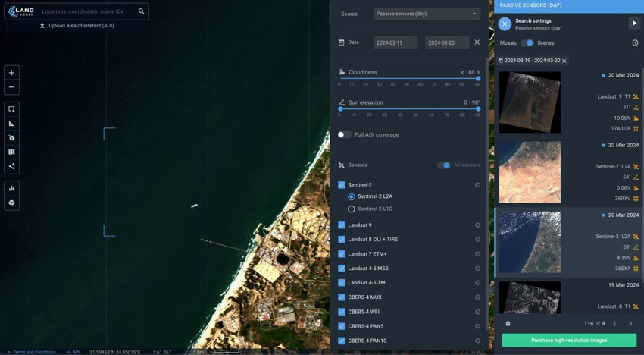Open the Source dropdown
Image resolution: width=644 pixels, height=355 pixels.
pos(427,14)
